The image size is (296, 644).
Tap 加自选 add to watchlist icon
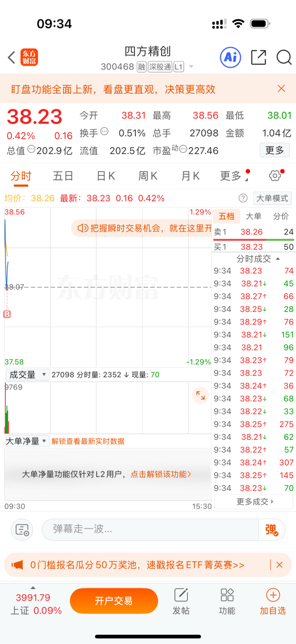273,601
